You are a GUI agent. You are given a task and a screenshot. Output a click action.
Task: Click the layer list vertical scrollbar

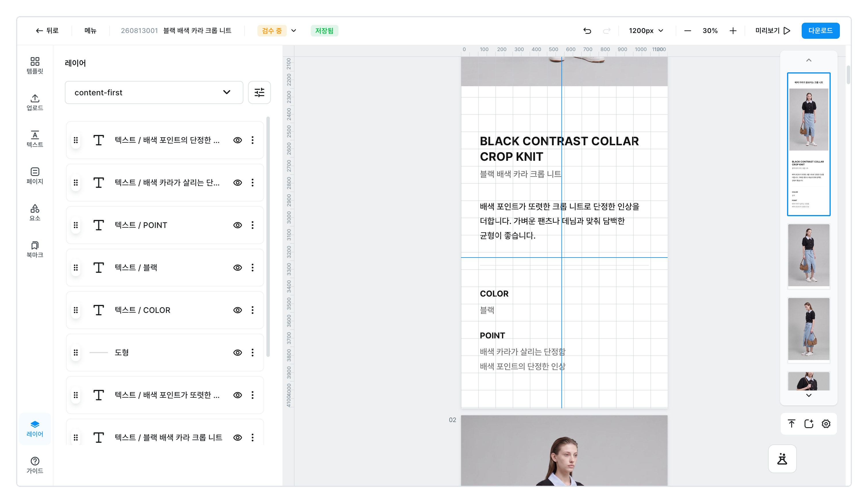click(x=268, y=237)
